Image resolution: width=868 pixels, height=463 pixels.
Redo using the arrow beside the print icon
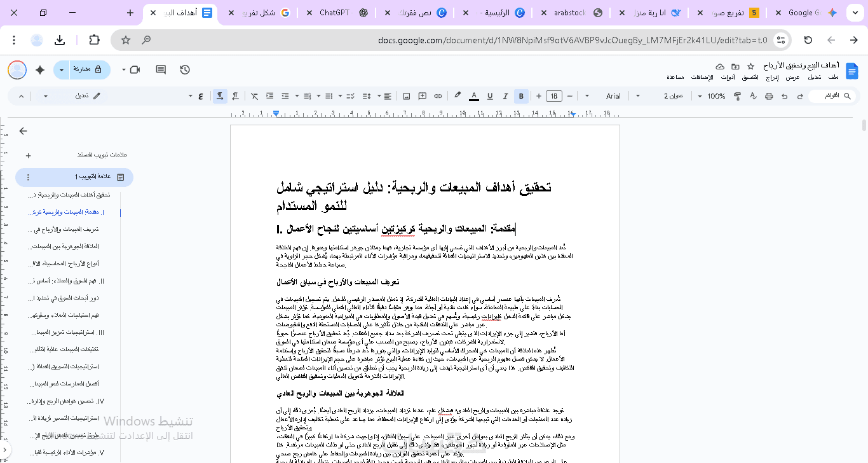pyautogui.click(x=784, y=96)
